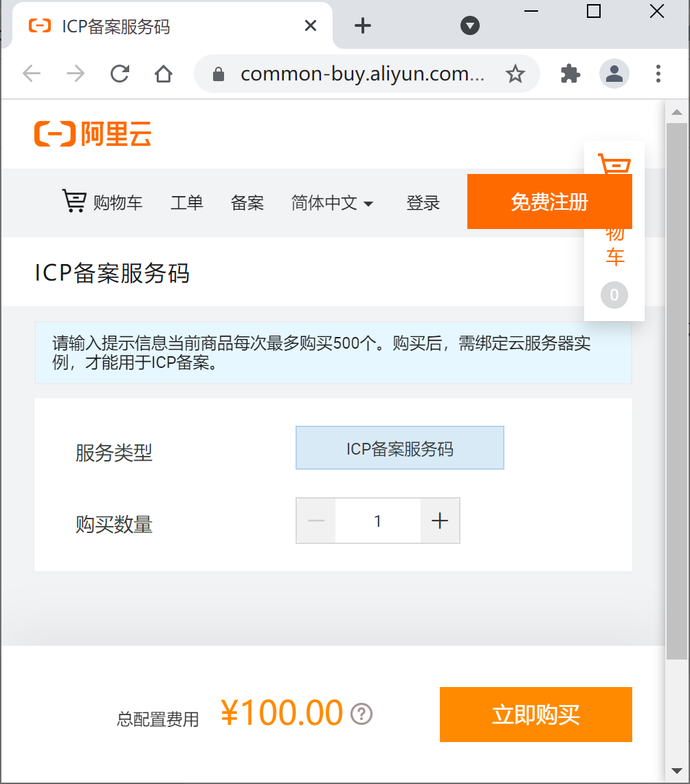Decrease purchase quantity with minus button
The image size is (690, 784).
pos(315,521)
